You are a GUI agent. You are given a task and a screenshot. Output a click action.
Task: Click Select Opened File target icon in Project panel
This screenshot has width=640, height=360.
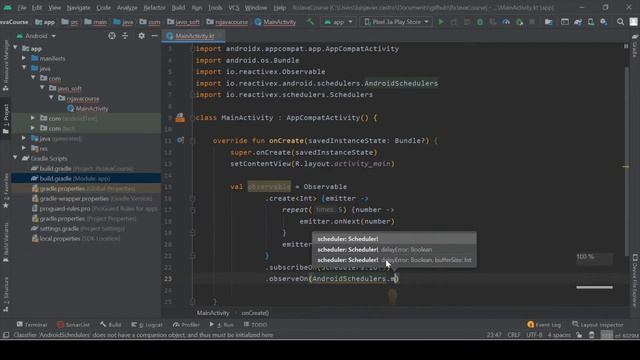tap(111, 36)
